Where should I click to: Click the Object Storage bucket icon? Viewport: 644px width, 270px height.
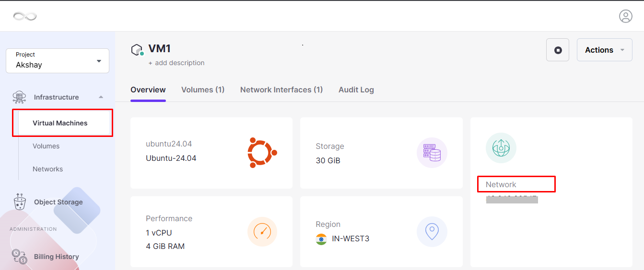(x=20, y=202)
